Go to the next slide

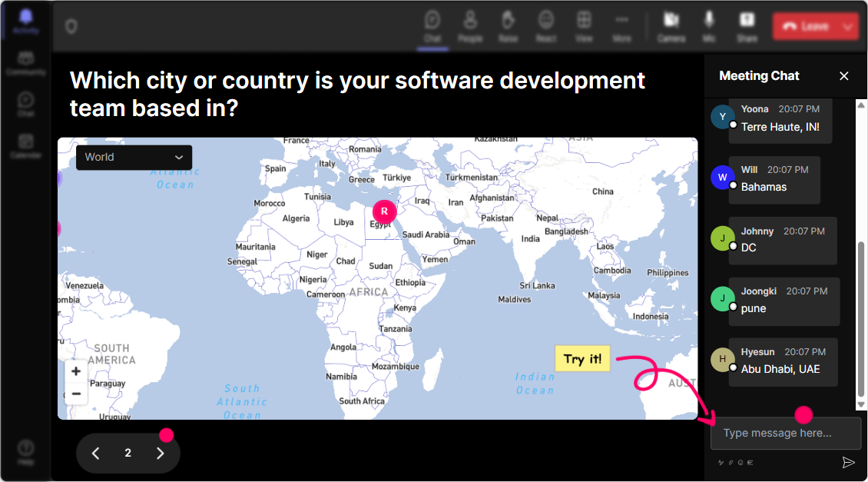pyautogui.click(x=161, y=454)
